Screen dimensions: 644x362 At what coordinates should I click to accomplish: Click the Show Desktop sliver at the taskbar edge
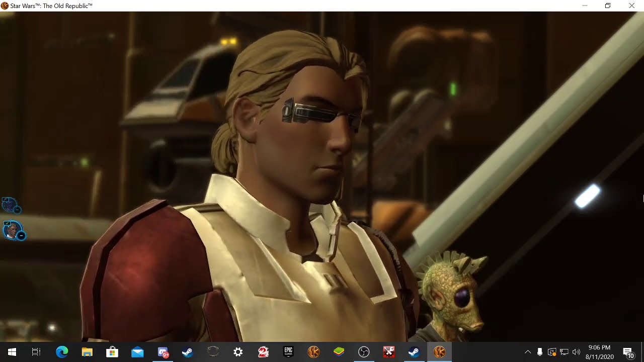click(642, 352)
